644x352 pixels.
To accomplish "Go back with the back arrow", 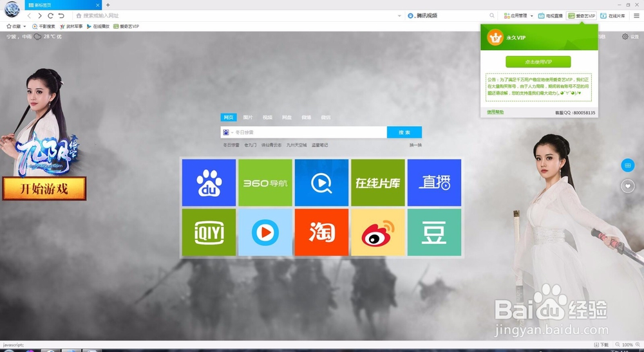I will [x=29, y=15].
